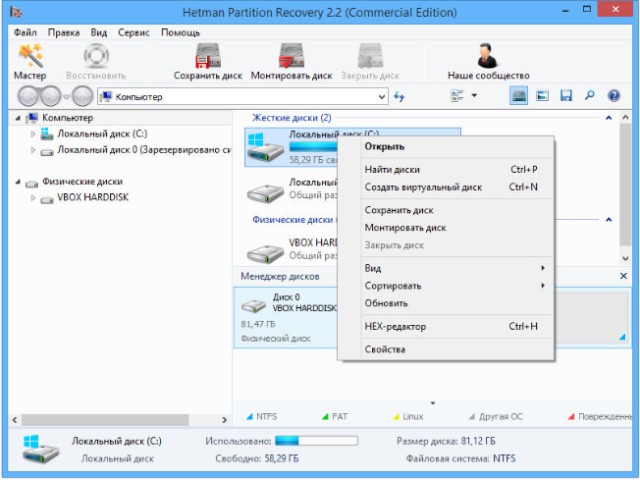Collapse the Физические диски group chevron
The height and width of the screenshot is (480, 640).
[609, 220]
